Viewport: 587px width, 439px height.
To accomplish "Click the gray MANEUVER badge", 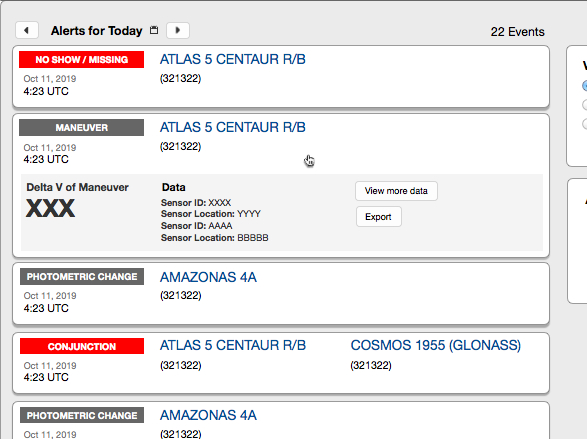I will tap(82, 128).
